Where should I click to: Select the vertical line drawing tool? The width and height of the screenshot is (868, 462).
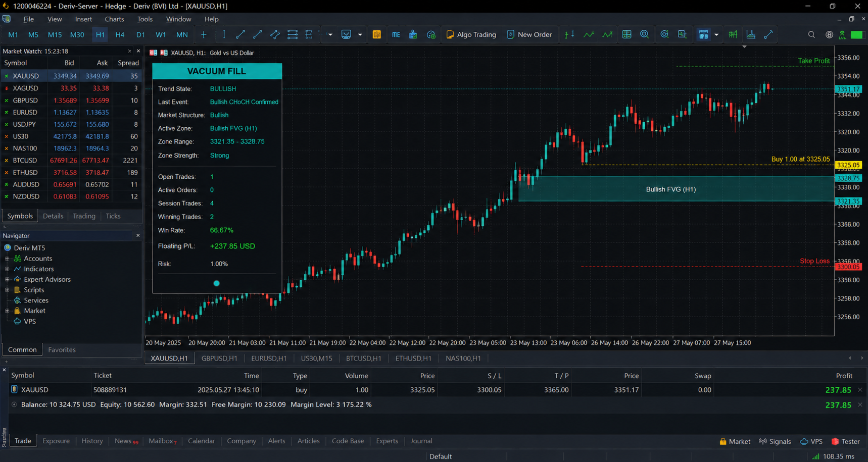pos(224,35)
